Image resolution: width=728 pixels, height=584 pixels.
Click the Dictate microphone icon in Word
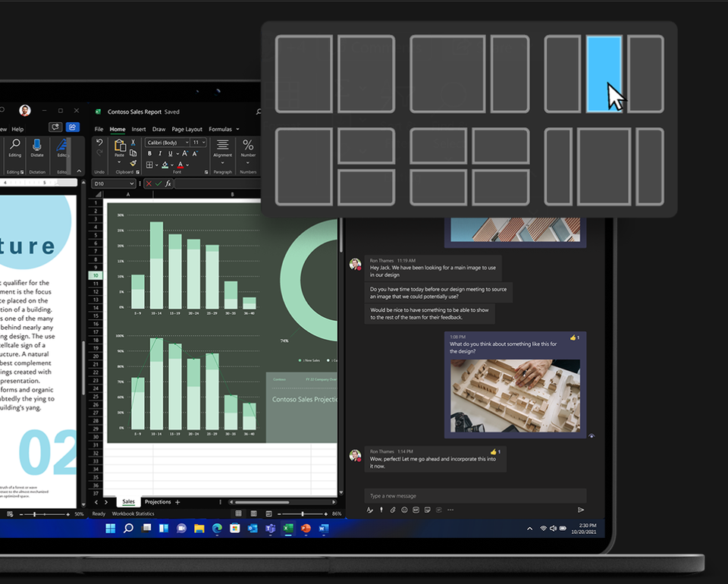coord(37,145)
